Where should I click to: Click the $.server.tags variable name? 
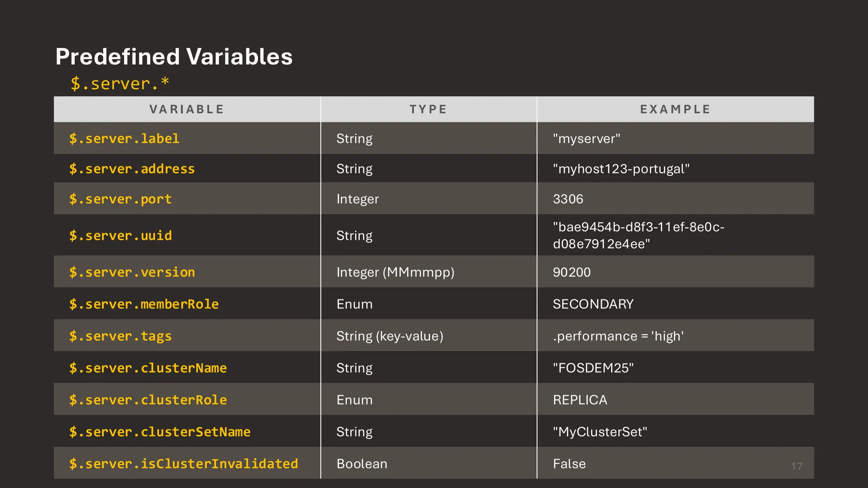(120, 336)
